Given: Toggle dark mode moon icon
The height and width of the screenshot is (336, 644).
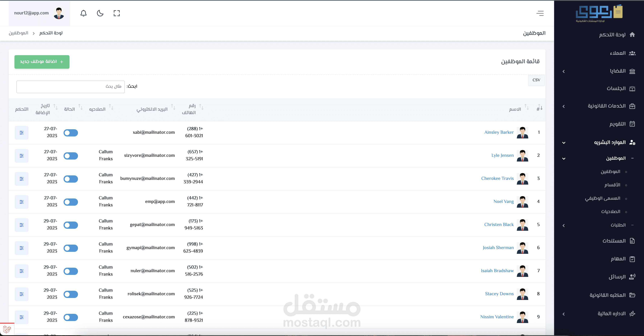Looking at the screenshot, I should (x=100, y=13).
